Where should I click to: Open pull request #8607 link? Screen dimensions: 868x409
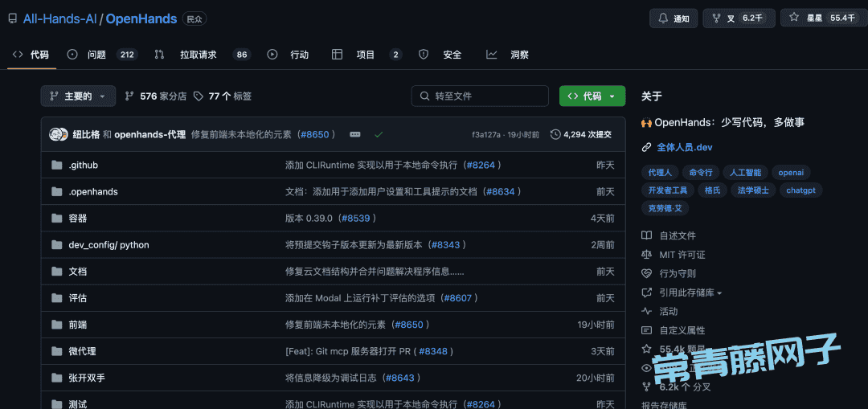(457, 298)
